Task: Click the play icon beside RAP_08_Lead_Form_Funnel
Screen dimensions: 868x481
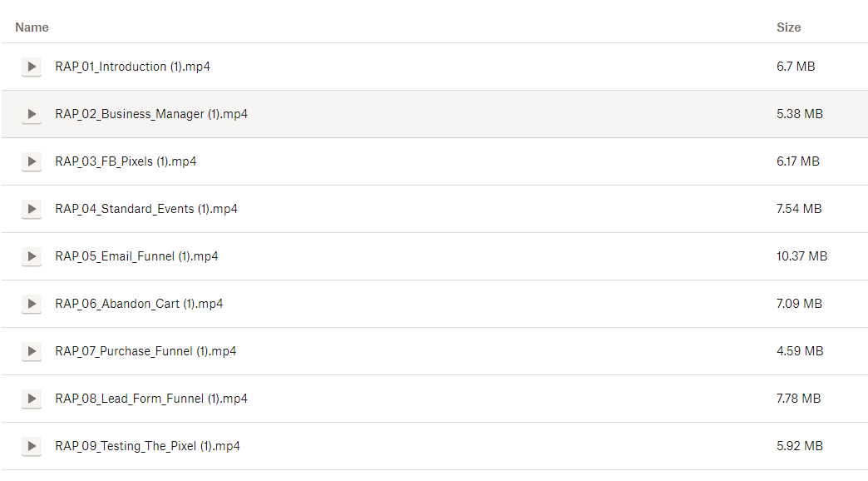Action: point(32,399)
